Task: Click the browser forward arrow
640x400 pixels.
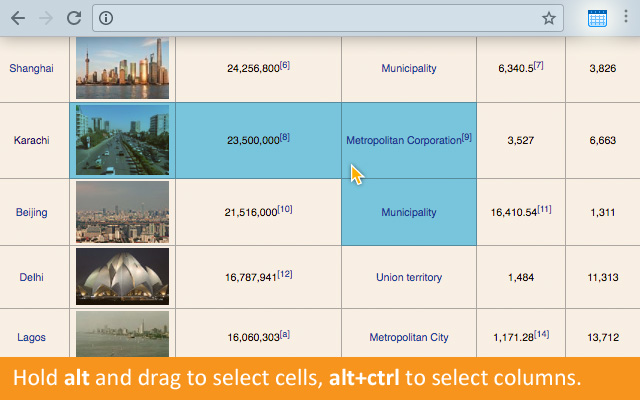Action: coord(46,18)
